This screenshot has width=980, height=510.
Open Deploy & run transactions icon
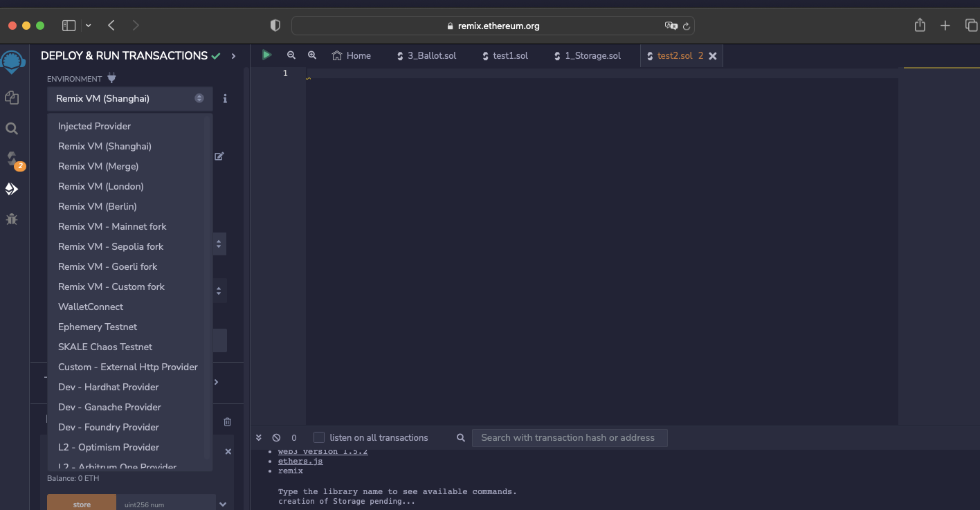[x=12, y=189]
